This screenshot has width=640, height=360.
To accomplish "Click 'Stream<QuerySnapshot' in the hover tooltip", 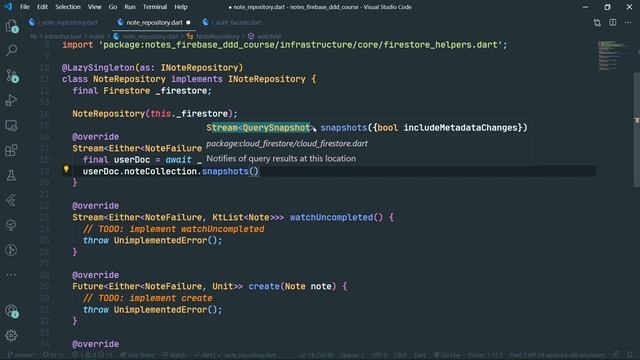I will tap(258, 128).
